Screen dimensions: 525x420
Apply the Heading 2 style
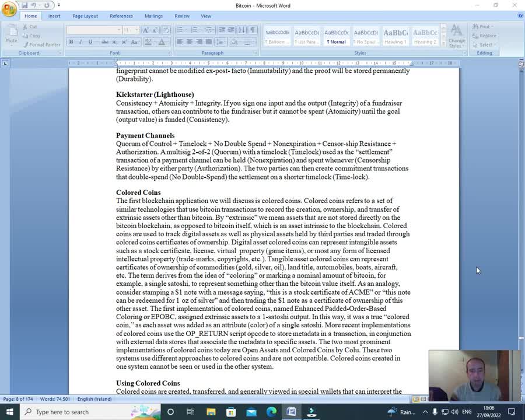425,36
